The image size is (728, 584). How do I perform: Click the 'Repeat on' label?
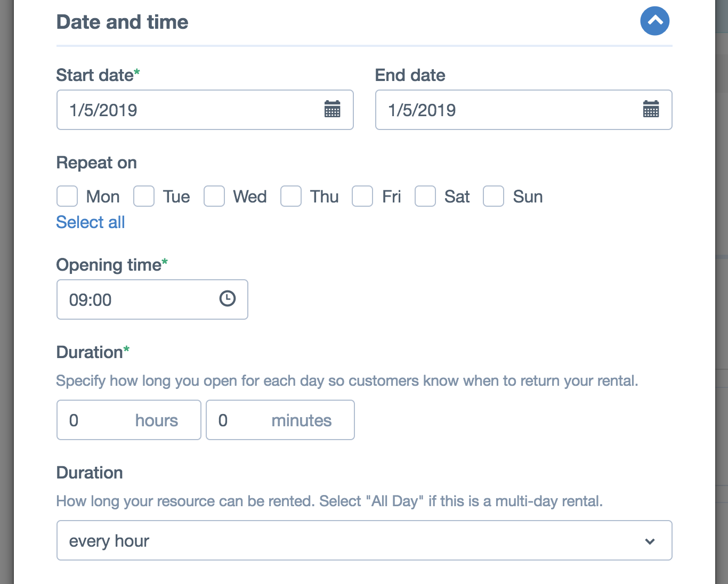click(x=96, y=163)
